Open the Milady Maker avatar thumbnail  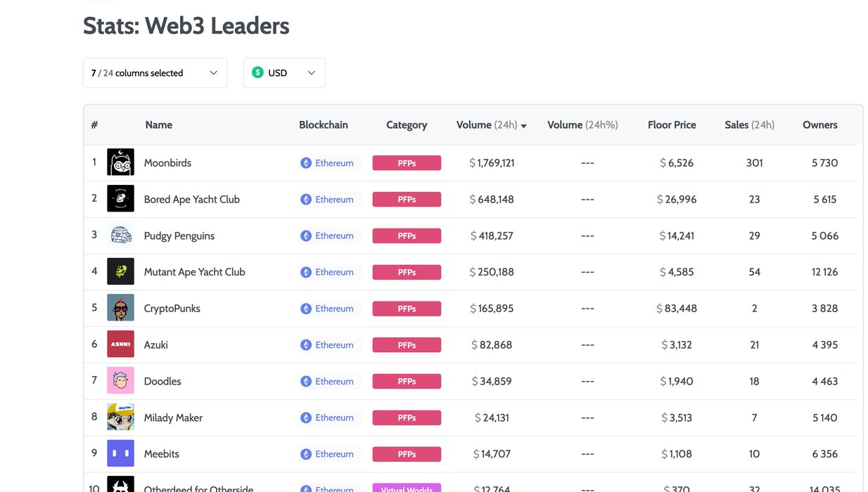pyautogui.click(x=120, y=417)
